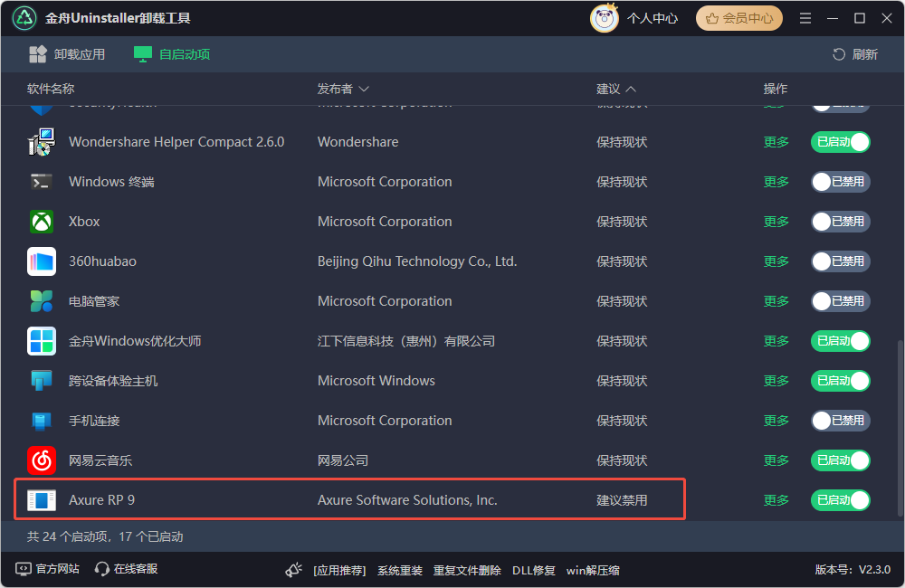Click the thumbs-up icon in 会员中心

point(712,18)
